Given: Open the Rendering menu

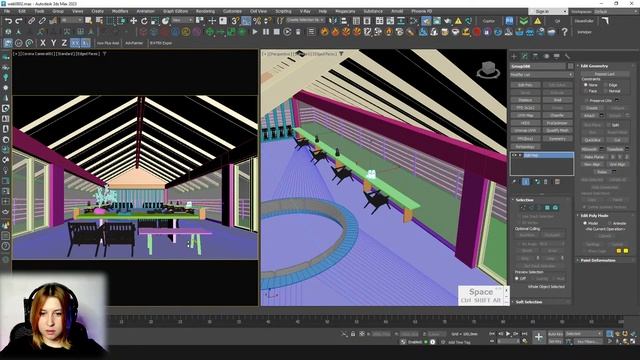Looking at the screenshot, I should [x=205, y=11].
